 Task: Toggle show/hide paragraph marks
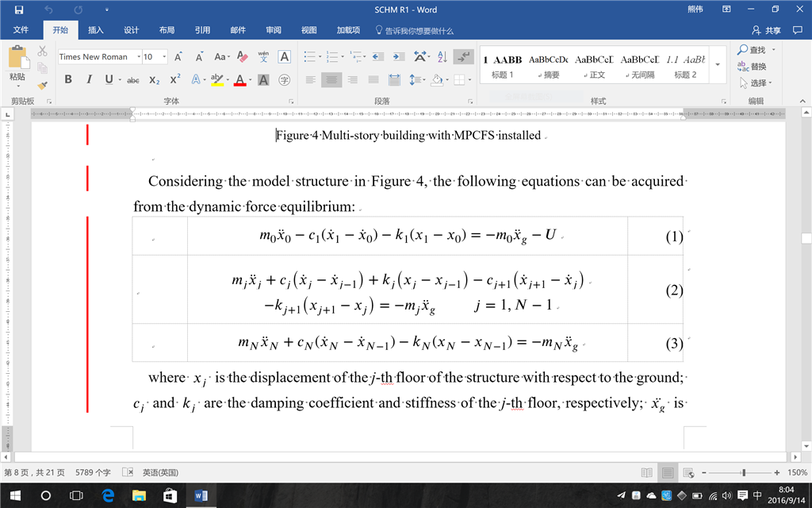(463, 56)
